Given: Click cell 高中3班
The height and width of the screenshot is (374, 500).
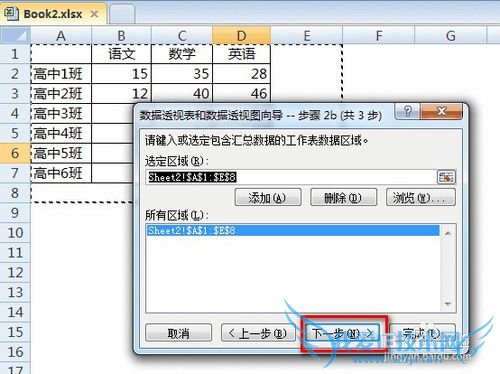Looking at the screenshot, I should point(61,114).
